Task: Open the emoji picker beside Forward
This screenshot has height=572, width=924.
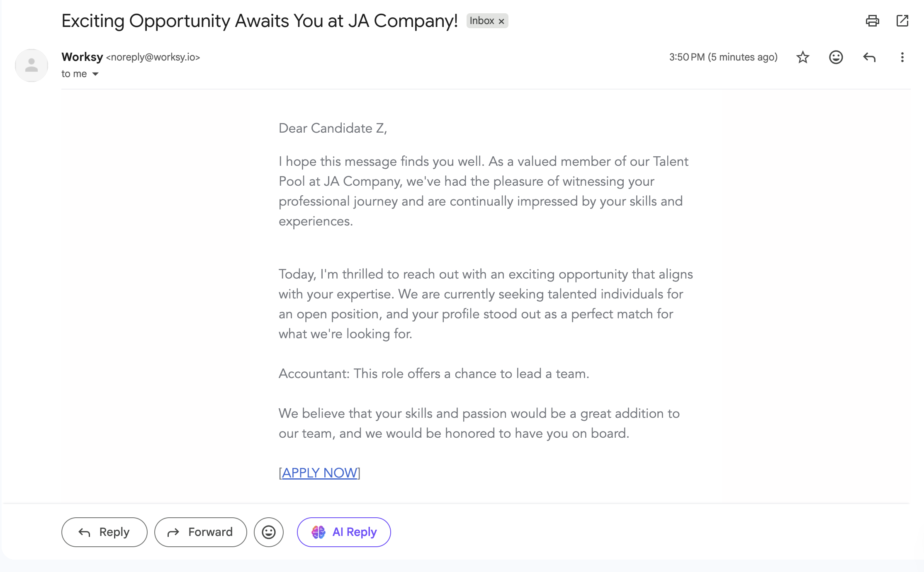Action: (x=269, y=532)
